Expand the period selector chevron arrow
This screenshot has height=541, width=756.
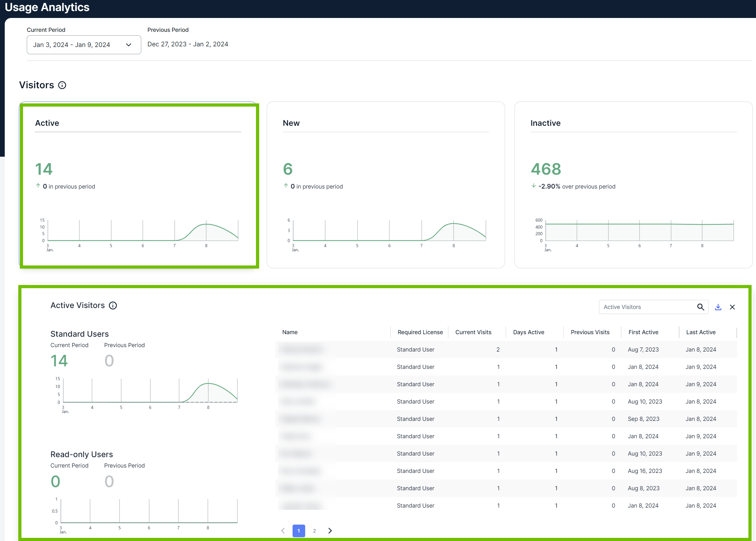tap(129, 45)
